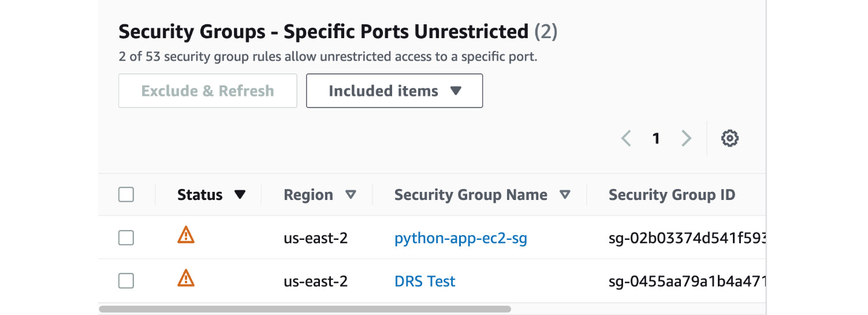Check the python-app-ec2-sg row checkbox
This screenshot has height=315, width=868.
pos(126,238)
